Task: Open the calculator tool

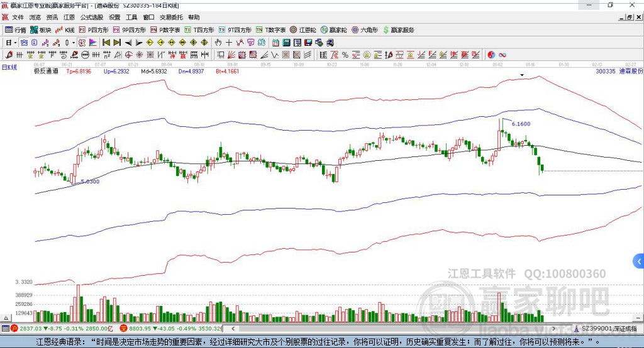Action: coord(287,42)
